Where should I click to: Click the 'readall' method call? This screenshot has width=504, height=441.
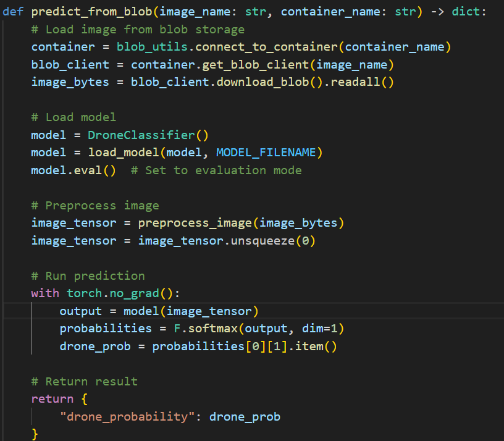click(356, 82)
